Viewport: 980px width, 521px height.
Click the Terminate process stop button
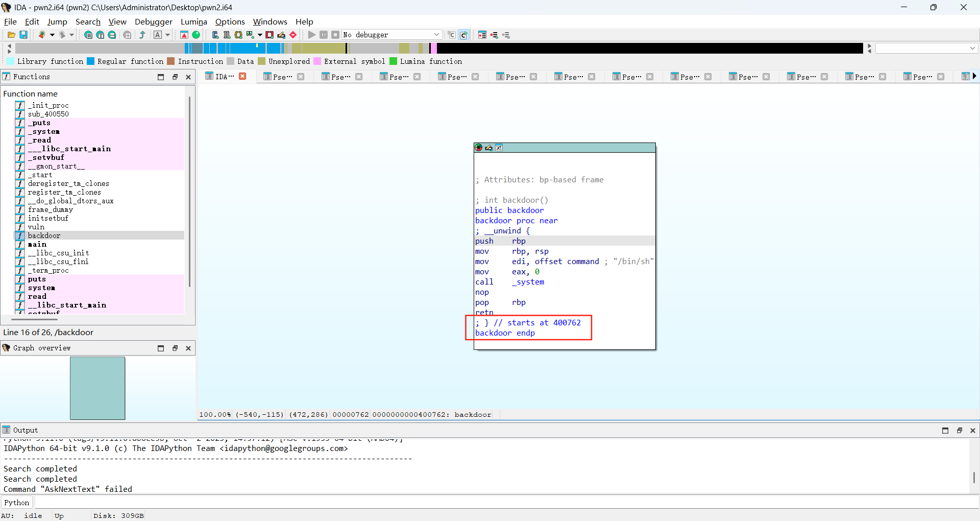335,35
